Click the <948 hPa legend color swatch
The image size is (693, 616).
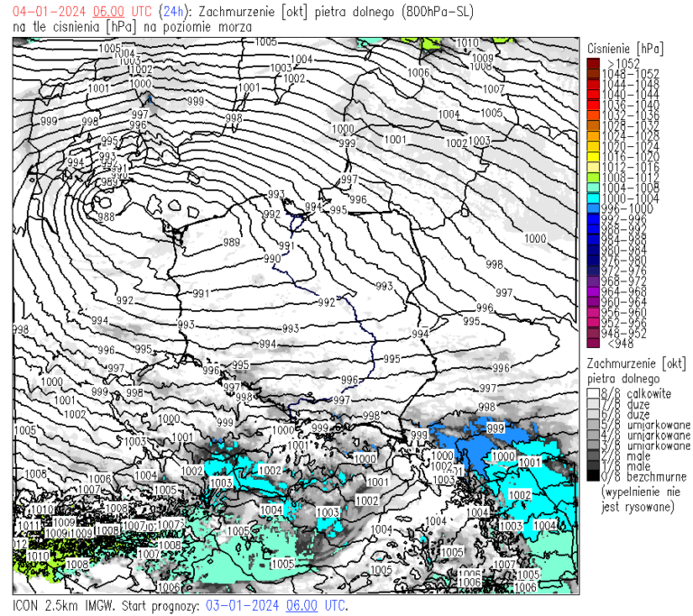pos(592,343)
